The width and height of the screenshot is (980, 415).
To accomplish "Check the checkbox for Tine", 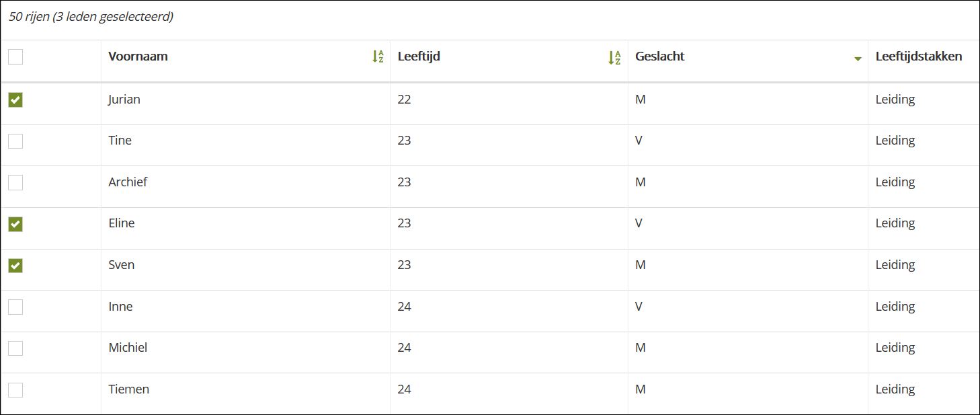I will [15, 141].
